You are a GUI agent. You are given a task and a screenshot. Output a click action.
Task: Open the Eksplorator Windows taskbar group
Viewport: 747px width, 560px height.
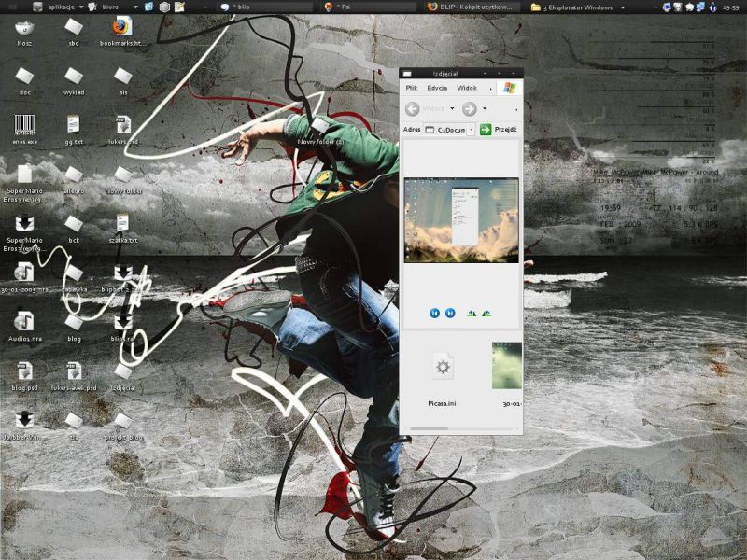[x=576, y=7]
